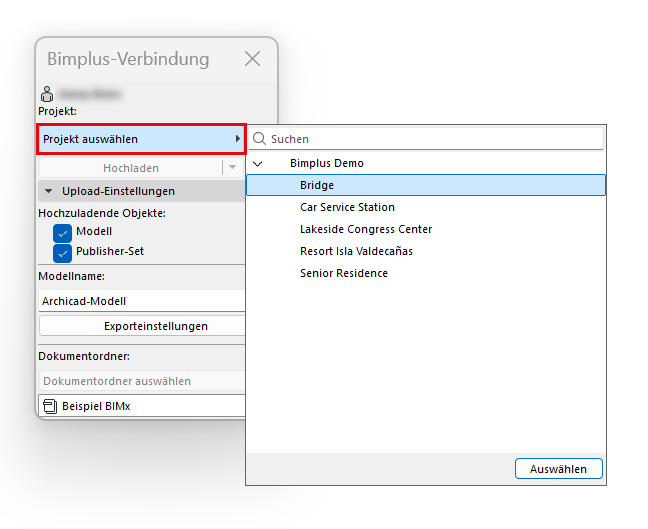Collapse the Upload-Einstellungen section
The width and height of the screenshot is (648, 529).
(x=48, y=191)
